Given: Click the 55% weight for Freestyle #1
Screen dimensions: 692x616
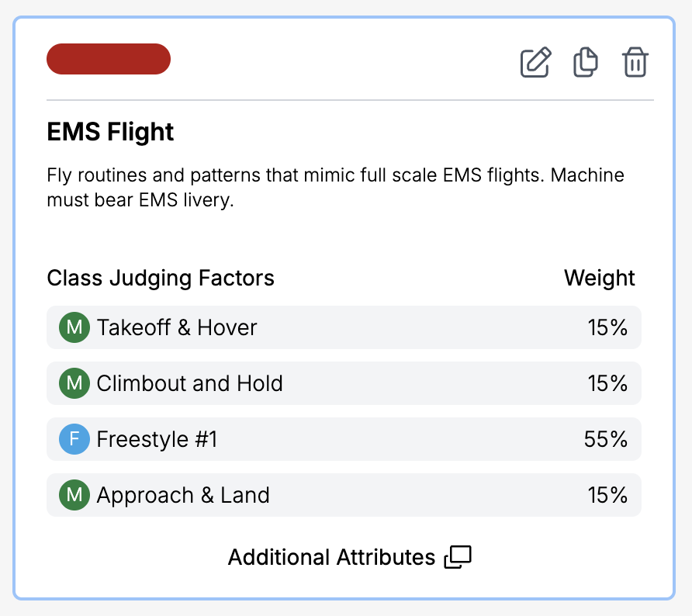Looking at the screenshot, I should [x=605, y=439].
